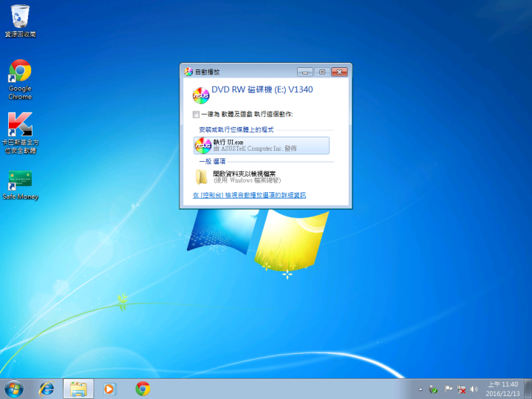Open Windows Explorer from the taskbar

[x=78, y=389]
